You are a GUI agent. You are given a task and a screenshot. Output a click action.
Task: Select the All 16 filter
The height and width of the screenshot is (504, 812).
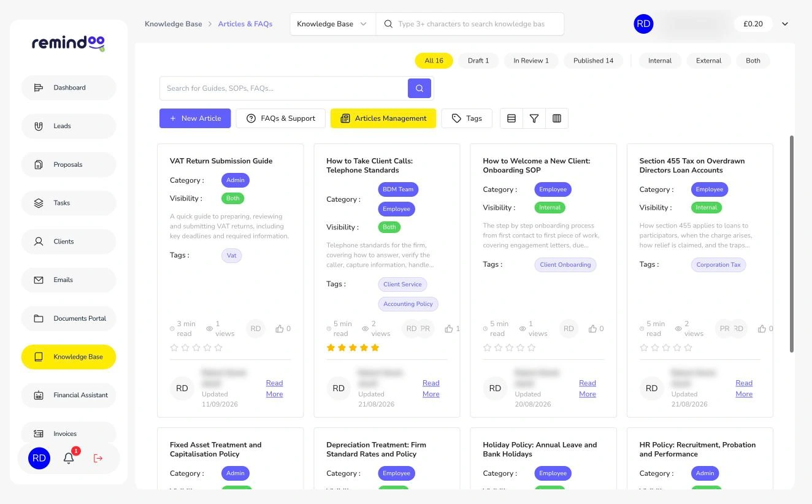click(x=434, y=61)
